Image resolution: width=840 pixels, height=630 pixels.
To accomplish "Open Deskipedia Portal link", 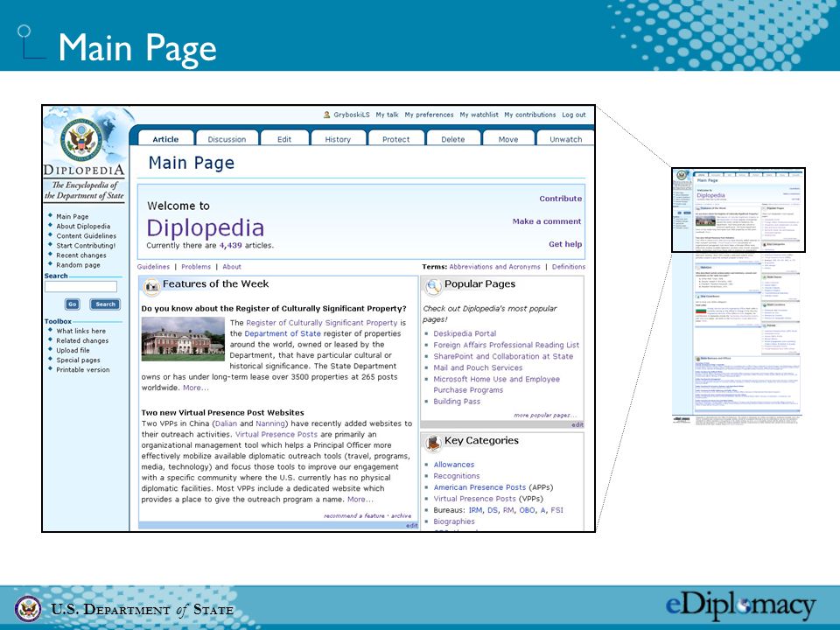I will (465, 333).
